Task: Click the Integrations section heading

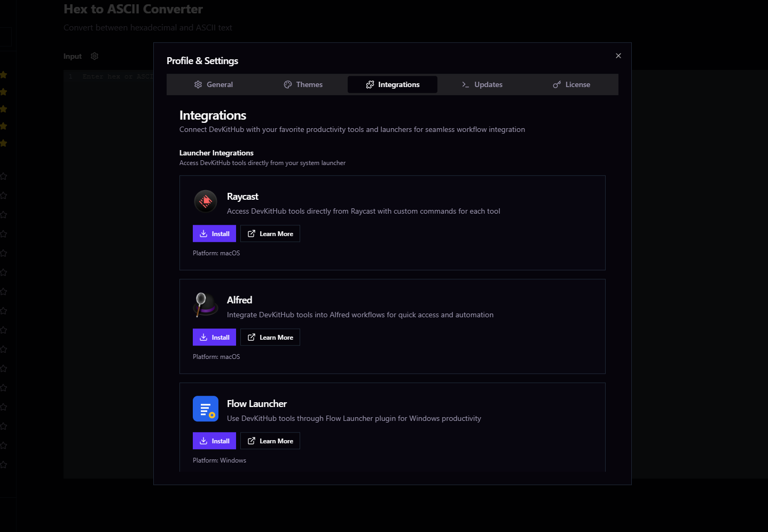Action: (213, 115)
